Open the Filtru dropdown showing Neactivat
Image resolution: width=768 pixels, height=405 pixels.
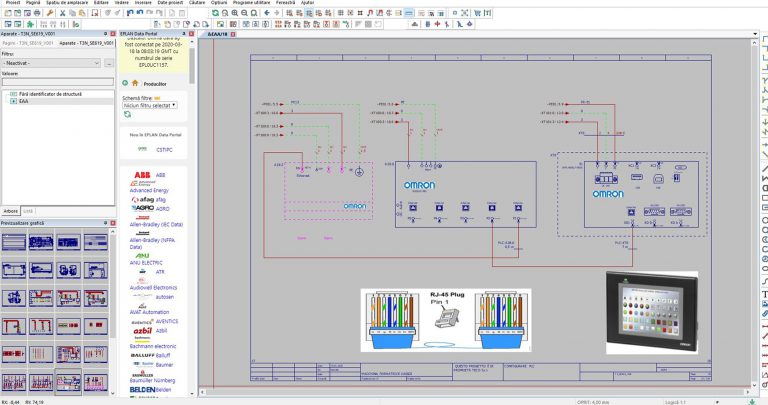point(51,63)
